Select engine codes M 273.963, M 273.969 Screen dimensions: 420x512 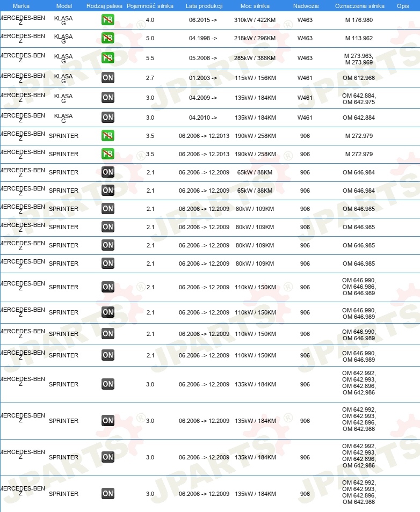(x=359, y=59)
